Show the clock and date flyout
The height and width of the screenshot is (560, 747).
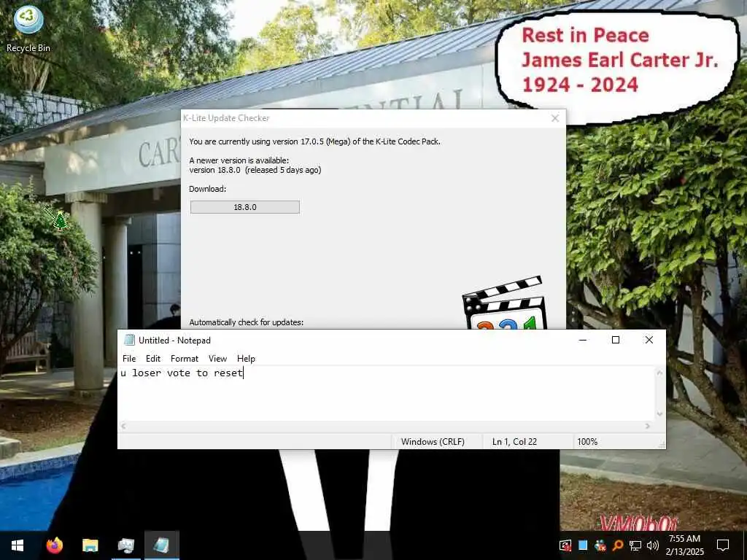coord(684,545)
